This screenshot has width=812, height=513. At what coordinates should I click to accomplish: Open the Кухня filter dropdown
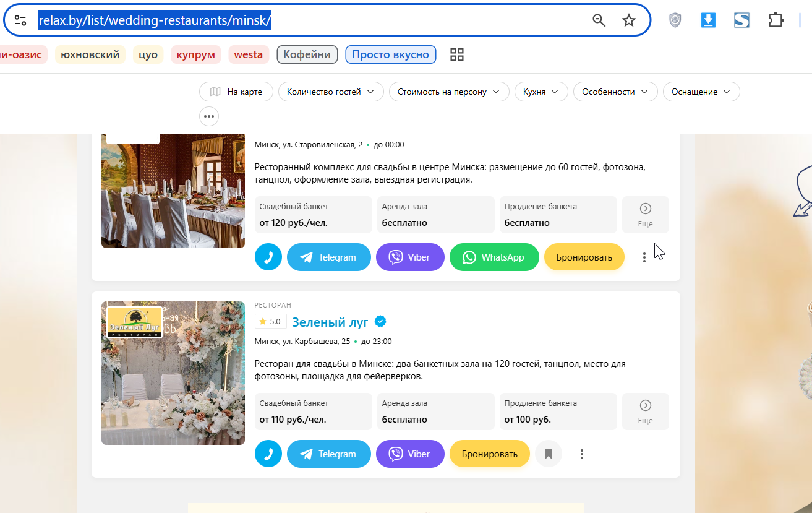pyautogui.click(x=541, y=92)
